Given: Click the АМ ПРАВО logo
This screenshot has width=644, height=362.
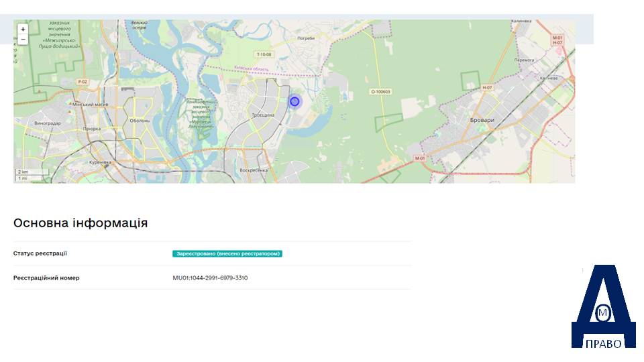Looking at the screenshot, I should point(604,306).
